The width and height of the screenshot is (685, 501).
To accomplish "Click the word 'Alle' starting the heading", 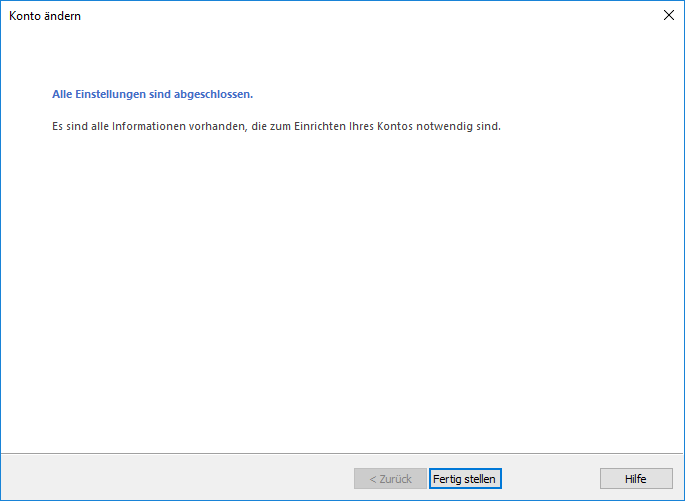I will click(x=62, y=95).
